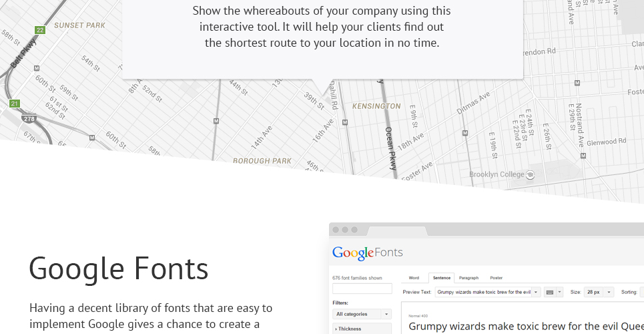The width and height of the screenshot is (644, 334).
Task: Click the E 22nd St street label
Action: [x=517, y=135]
